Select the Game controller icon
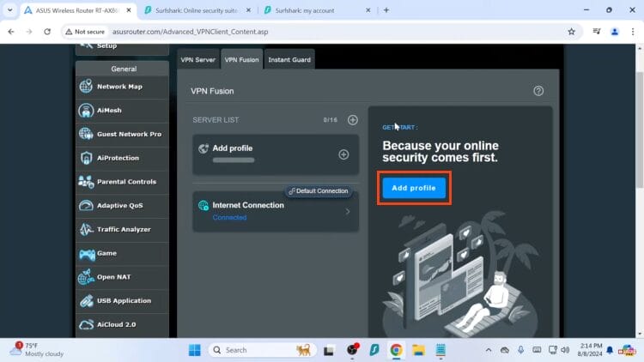This screenshot has height=362, width=644. (x=87, y=254)
